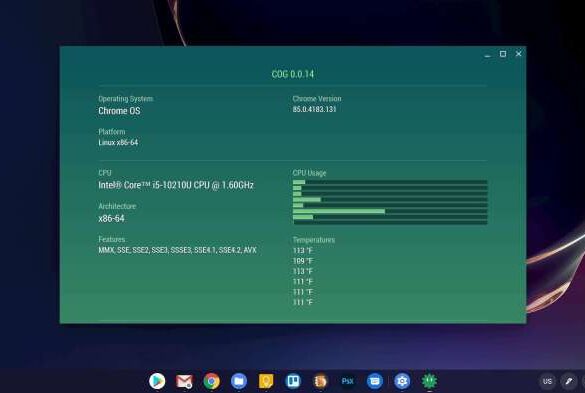Launch Gmail from the shelf

(184, 381)
